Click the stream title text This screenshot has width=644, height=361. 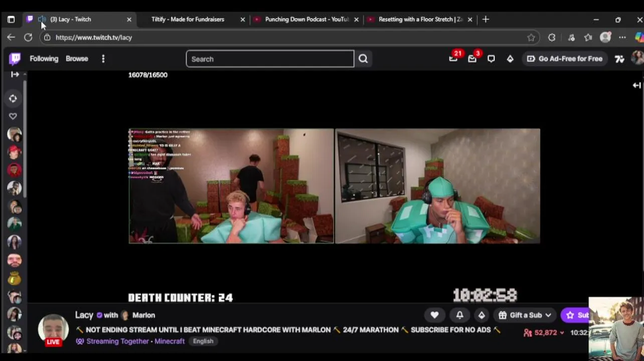[x=288, y=329]
